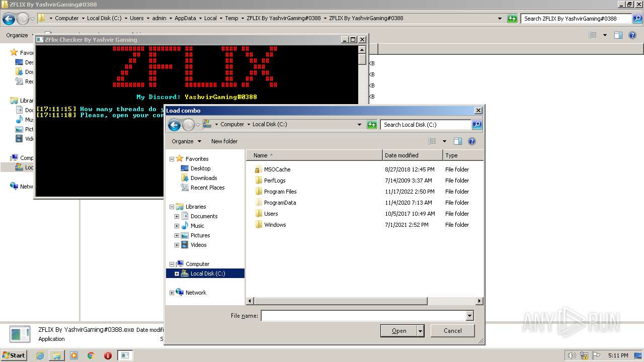Image resolution: width=644 pixels, height=362 pixels.
Task: Select ProgramData folder
Action: (280, 203)
